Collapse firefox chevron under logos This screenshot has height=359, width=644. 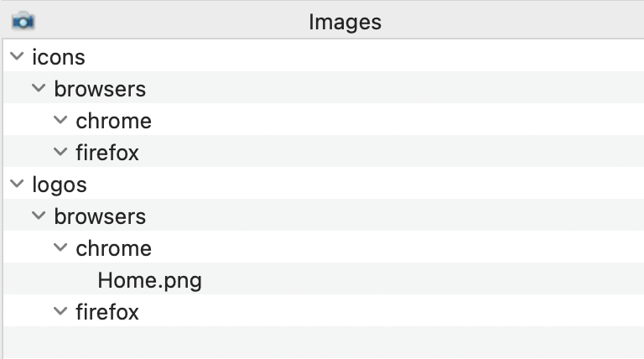pos(60,311)
